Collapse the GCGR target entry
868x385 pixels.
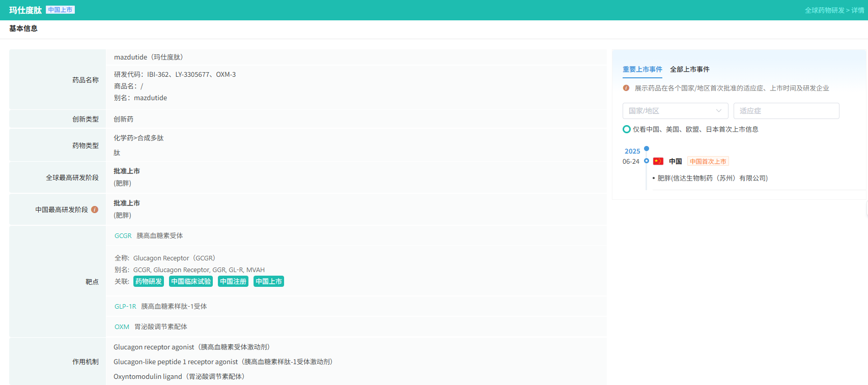pos(123,235)
